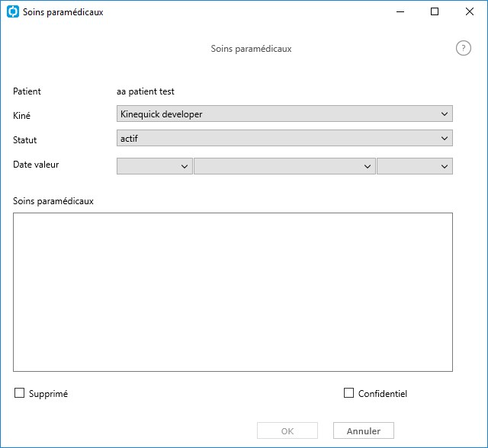Enable the Confidentiel checkbox

point(348,393)
